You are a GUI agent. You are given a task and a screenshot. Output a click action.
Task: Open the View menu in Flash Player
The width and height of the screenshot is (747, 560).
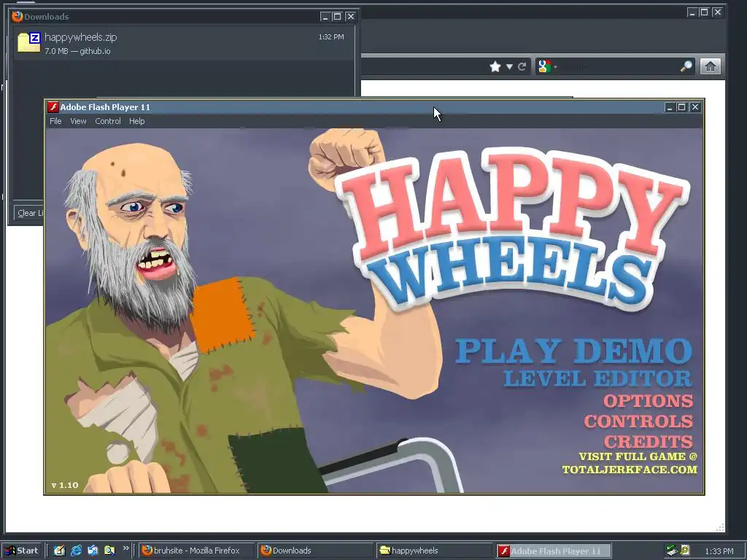78,121
